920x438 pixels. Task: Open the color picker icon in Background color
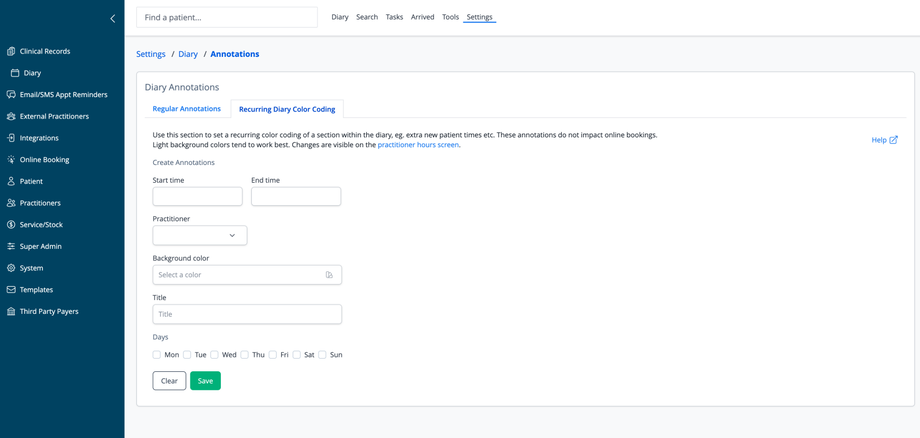coord(329,275)
